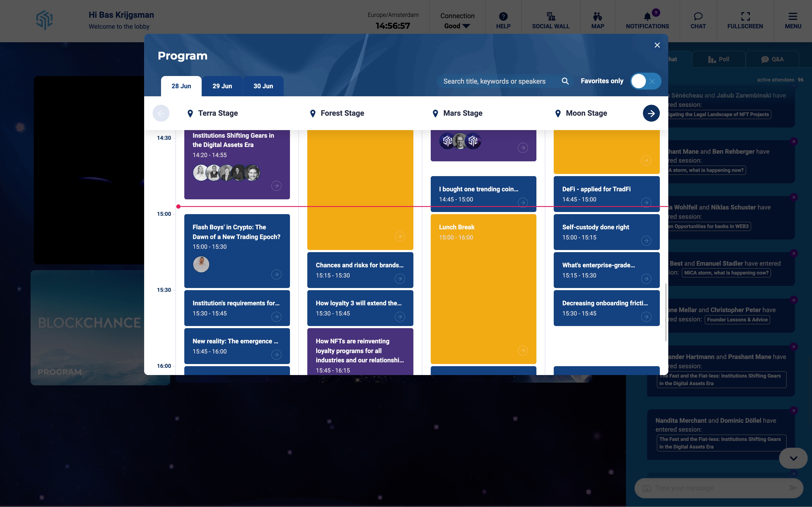Click the previous stages left arrow
This screenshot has height=507, width=812.
click(x=161, y=113)
